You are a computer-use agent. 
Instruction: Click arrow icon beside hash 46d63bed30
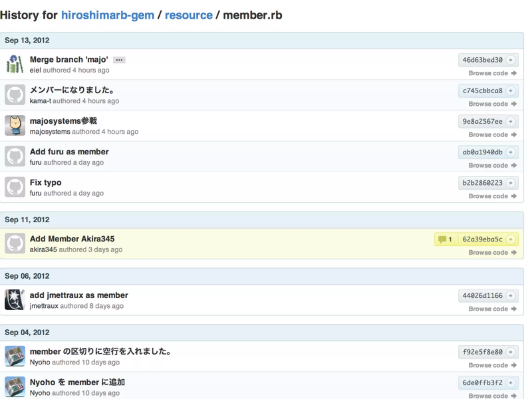[510, 60]
